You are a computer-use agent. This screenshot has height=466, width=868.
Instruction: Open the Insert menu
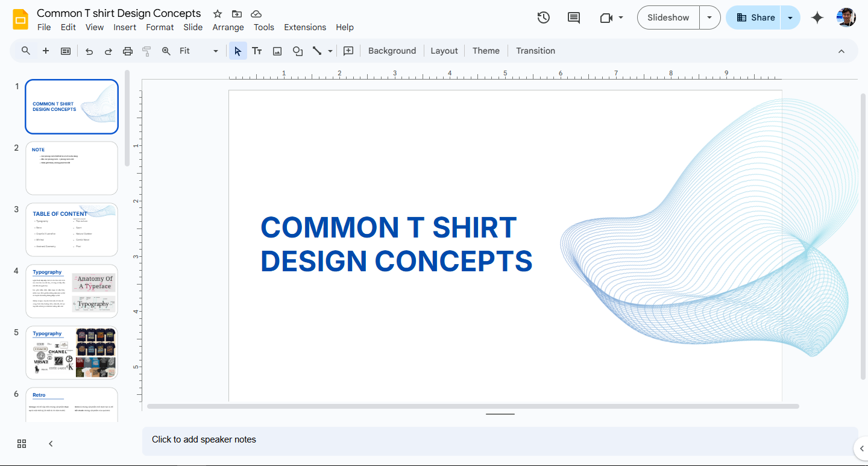(125, 27)
